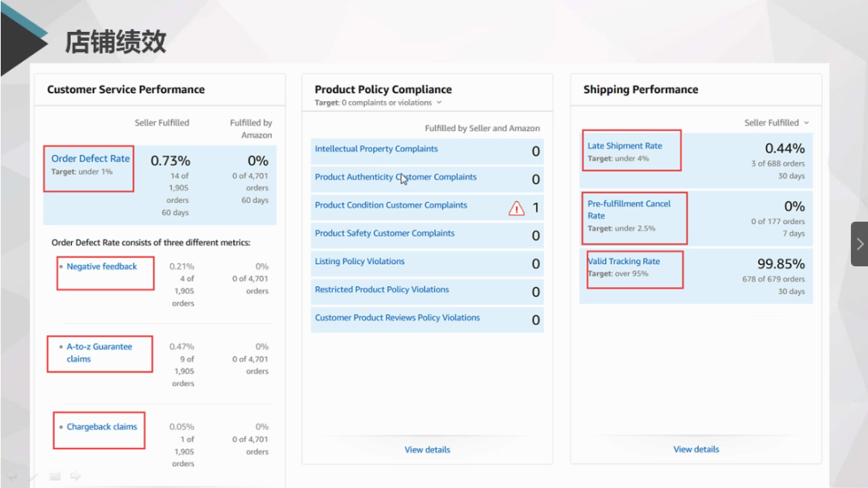Open Listing Policy Violations link
Viewport: 868px width, 488px height.
(x=360, y=262)
